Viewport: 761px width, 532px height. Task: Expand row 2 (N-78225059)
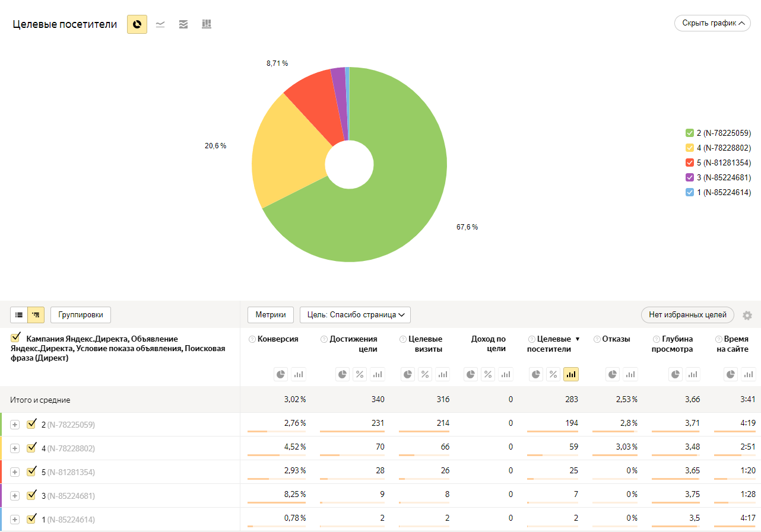pos(15,425)
